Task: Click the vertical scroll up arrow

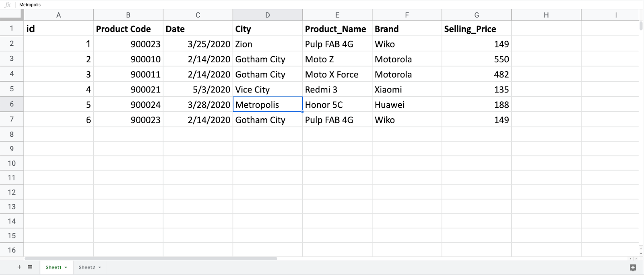Action: click(x=641, y=248)
